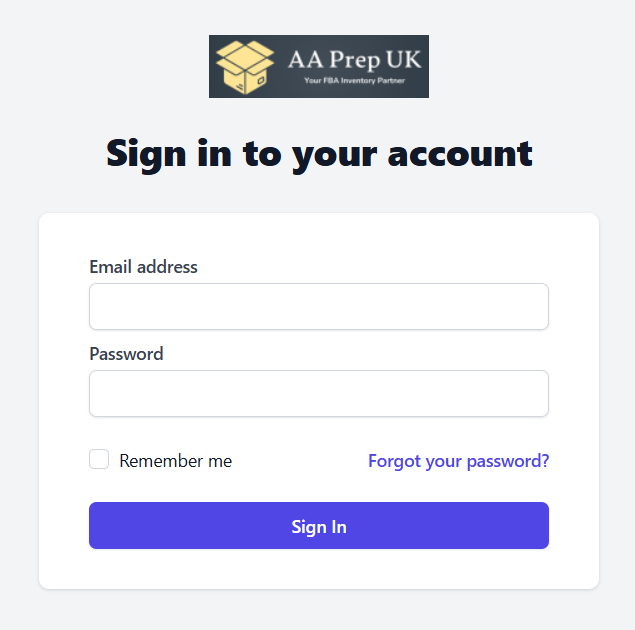
Task: Focus the Email address input field
Action: pyautogui.click(x=319, y=306)
